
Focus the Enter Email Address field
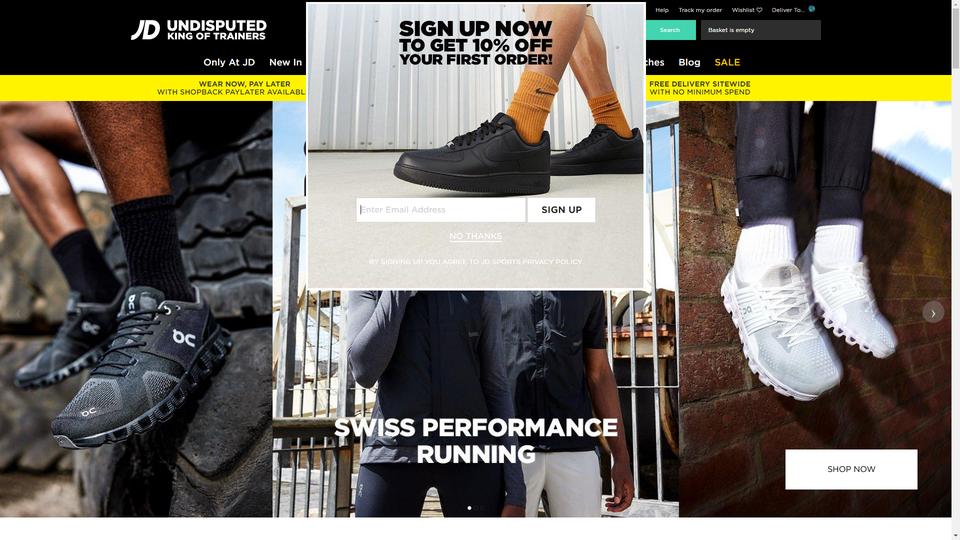(441, 209)
